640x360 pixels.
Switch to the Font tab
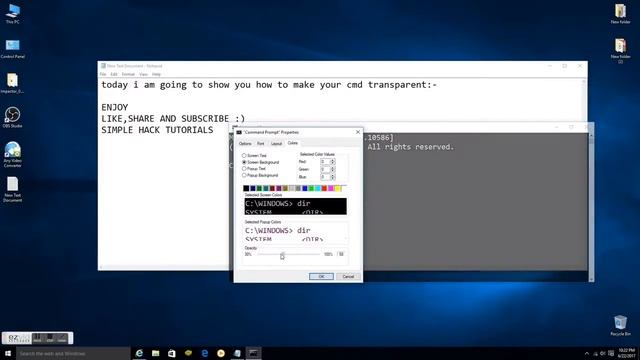click(x=260, y=144)
